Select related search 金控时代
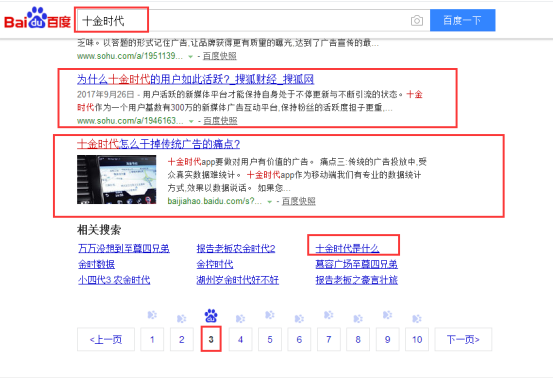 (x=215, y=264)
